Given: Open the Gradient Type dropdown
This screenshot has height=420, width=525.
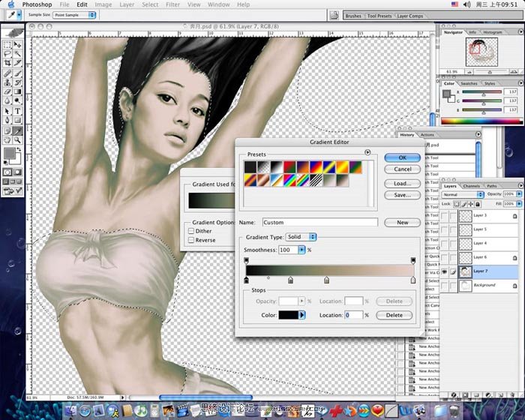Looking at the screenshot, I should click(301, 237).
